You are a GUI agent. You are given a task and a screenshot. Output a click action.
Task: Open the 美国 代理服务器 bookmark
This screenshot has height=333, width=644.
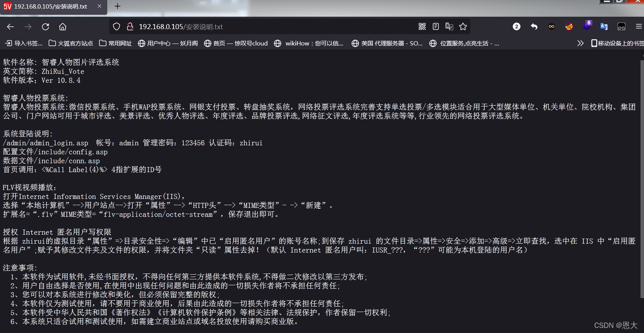click(387, 43)
